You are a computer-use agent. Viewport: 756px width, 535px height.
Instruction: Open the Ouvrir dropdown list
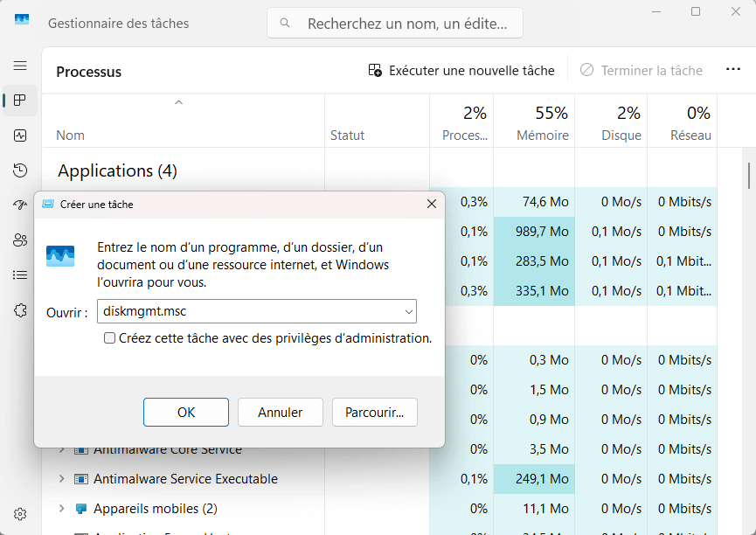point(408,311)
